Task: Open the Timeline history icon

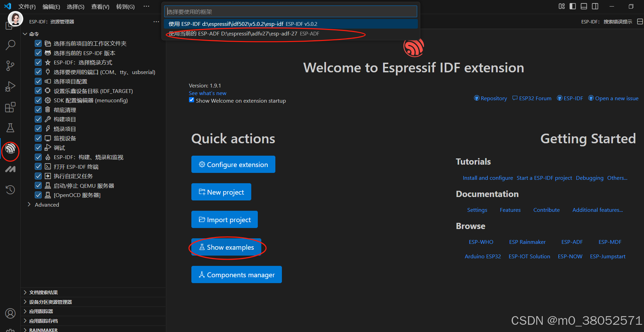Action: (x=10, y=189)
